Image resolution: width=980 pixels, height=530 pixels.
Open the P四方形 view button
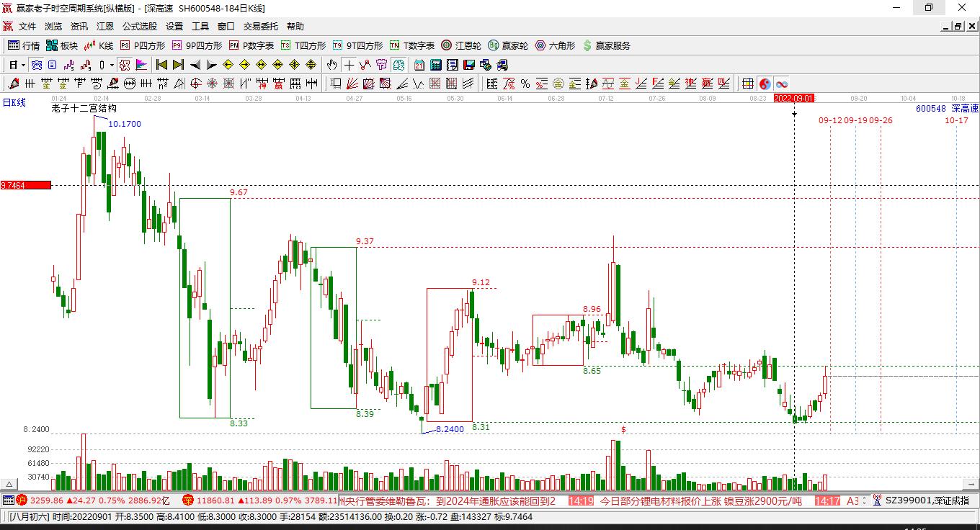[143, 45]
